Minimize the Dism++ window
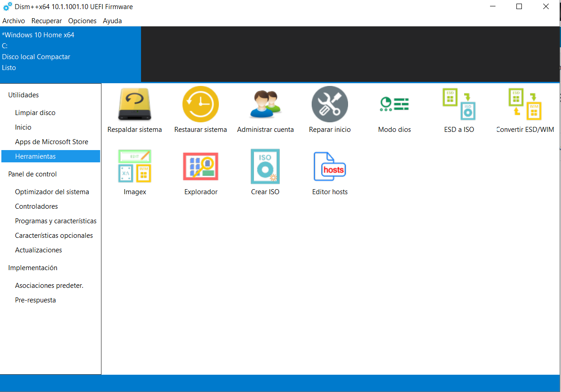 (x=493, y=7)
